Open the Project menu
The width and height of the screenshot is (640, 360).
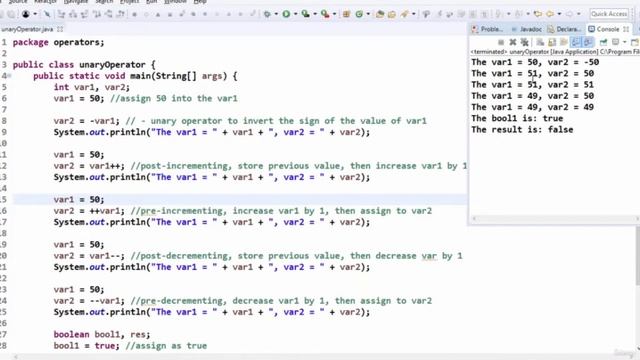pos(129,2)
